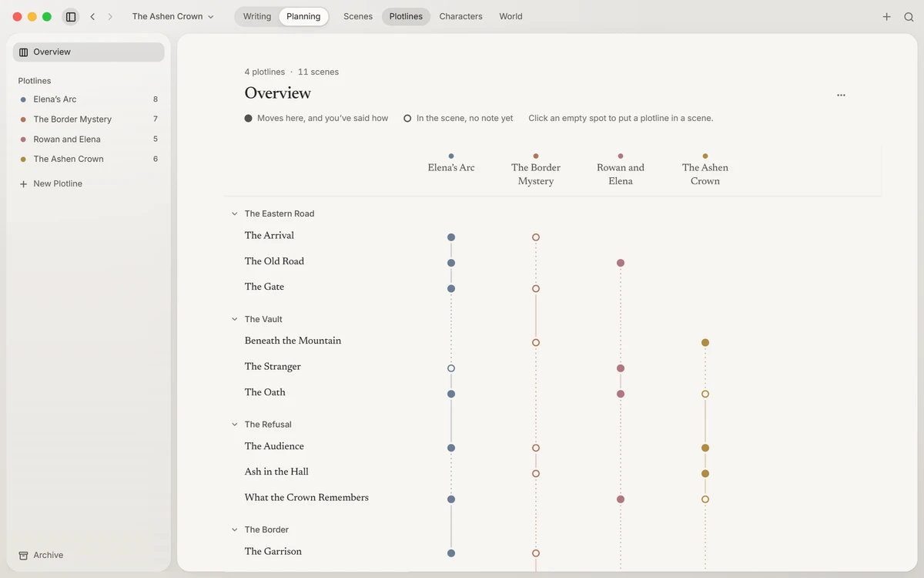Switch to Writing mode
This screenshot has width=924, height=578.
[257, 16]
